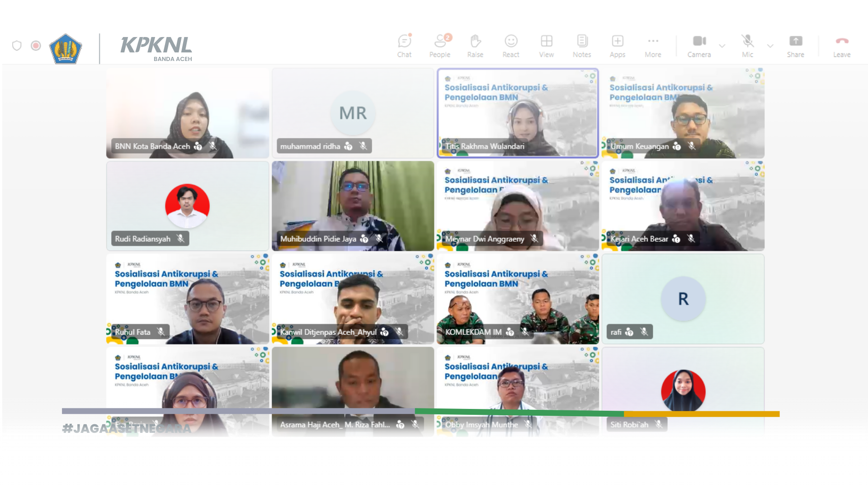Raise your hand in the meeting
The image size is (868, 488).
tap(475, 46)
